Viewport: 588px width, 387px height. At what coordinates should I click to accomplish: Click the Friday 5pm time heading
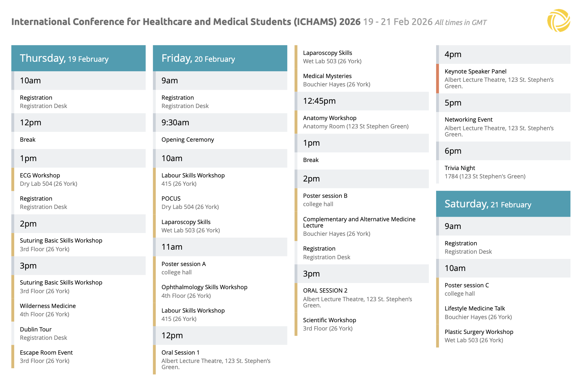[x=503, y=103]
